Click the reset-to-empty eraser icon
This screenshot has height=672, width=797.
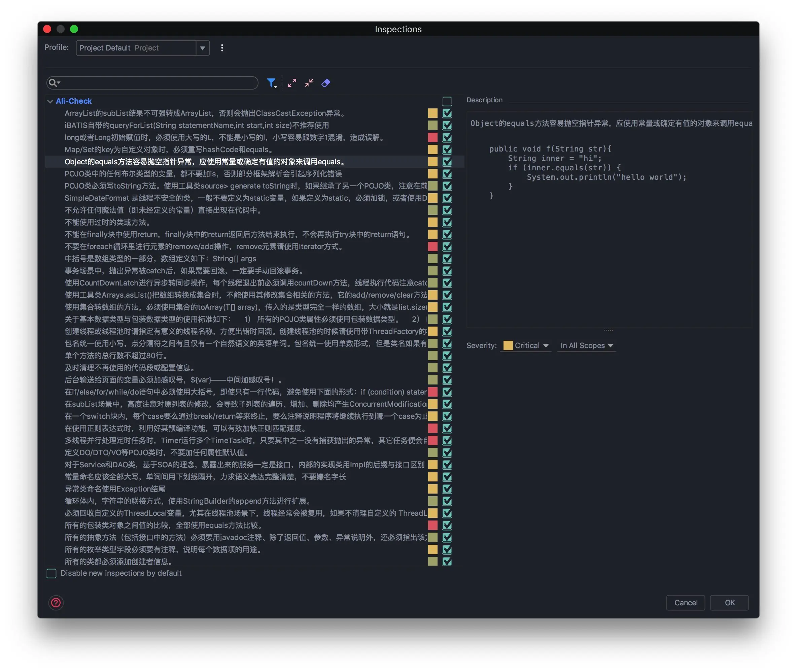325,83
